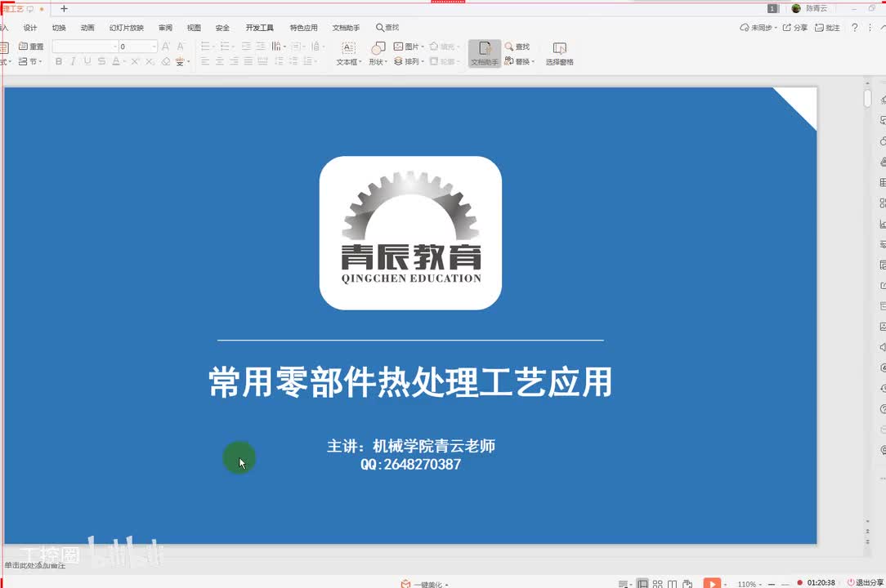This screenshot has height=588, width=886.
Task: Click the 单击此处添加备注 notes field
Action: [x=35, y=565]
